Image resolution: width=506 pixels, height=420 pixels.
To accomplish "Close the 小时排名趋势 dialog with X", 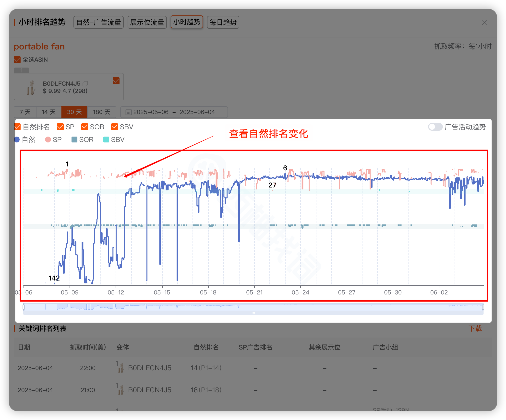I will tap(484, 23).
